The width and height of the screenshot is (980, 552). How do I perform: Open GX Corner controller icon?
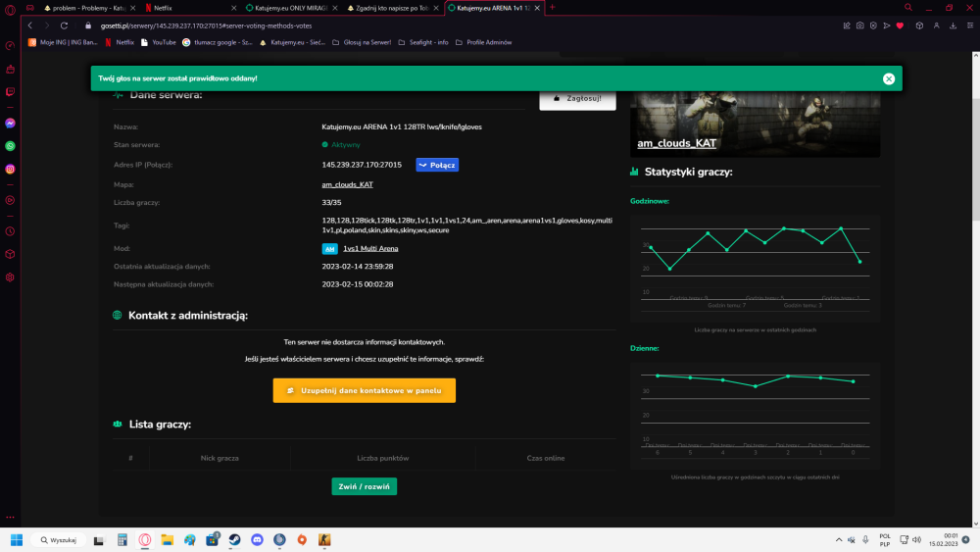30,8
